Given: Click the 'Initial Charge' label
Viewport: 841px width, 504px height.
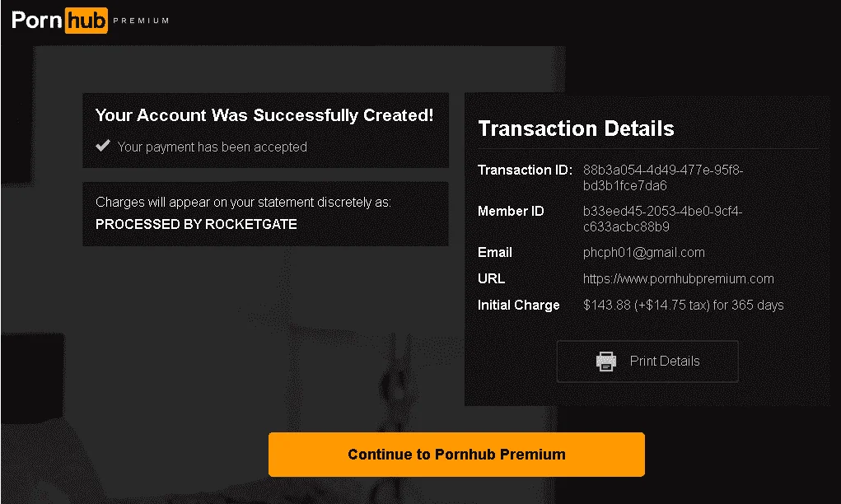Looking at the screenshot, I should pyautogui.click(x=519, y=305).
